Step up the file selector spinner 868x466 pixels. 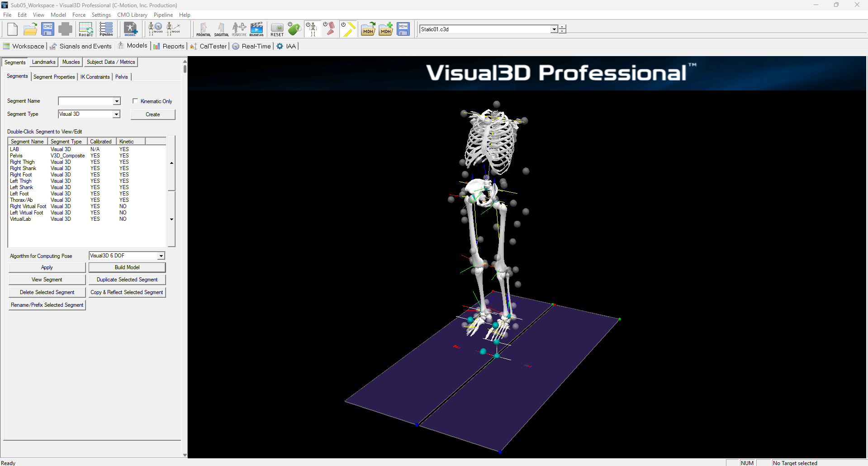coord(562,27)
